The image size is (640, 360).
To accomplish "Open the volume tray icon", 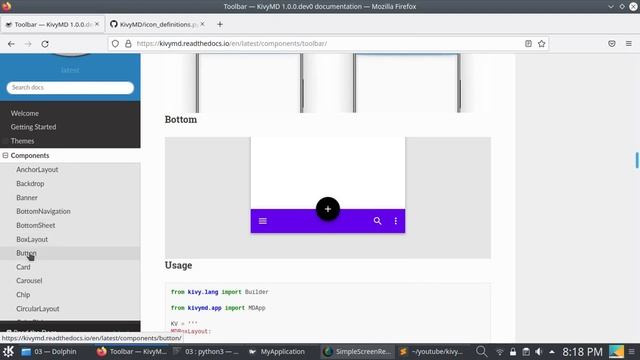I will [x=539, y=352].
